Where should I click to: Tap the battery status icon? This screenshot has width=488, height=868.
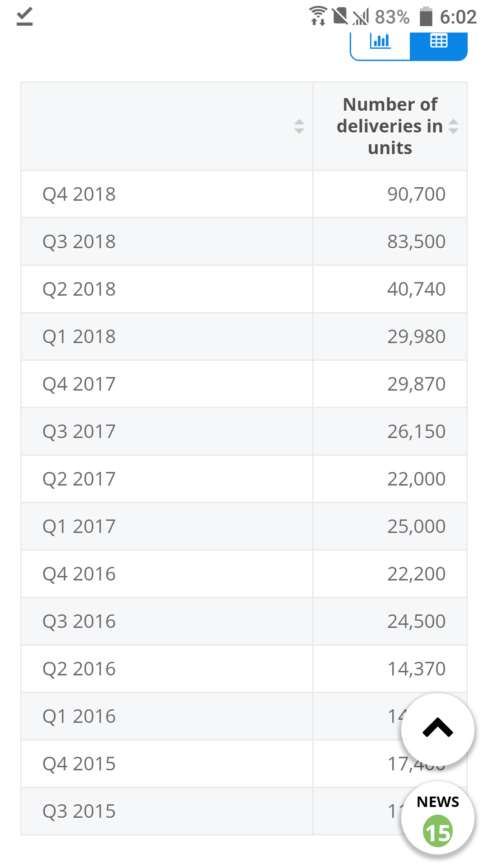[x=425, y=17]
